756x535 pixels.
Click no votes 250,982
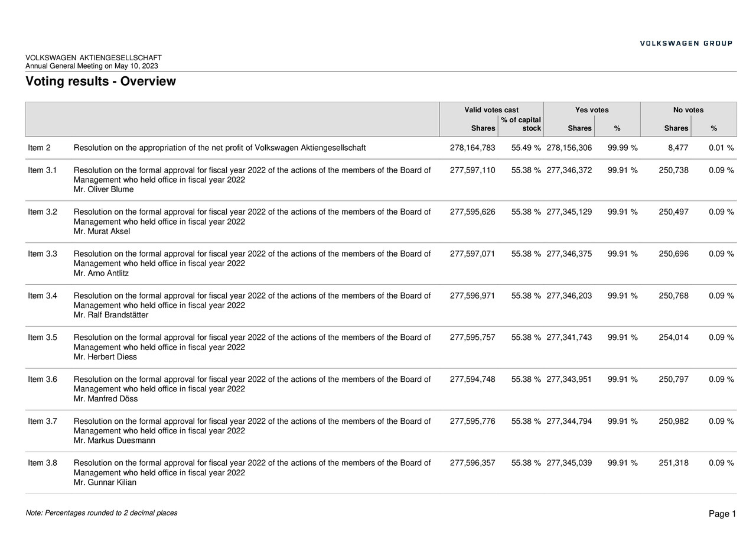673,422
